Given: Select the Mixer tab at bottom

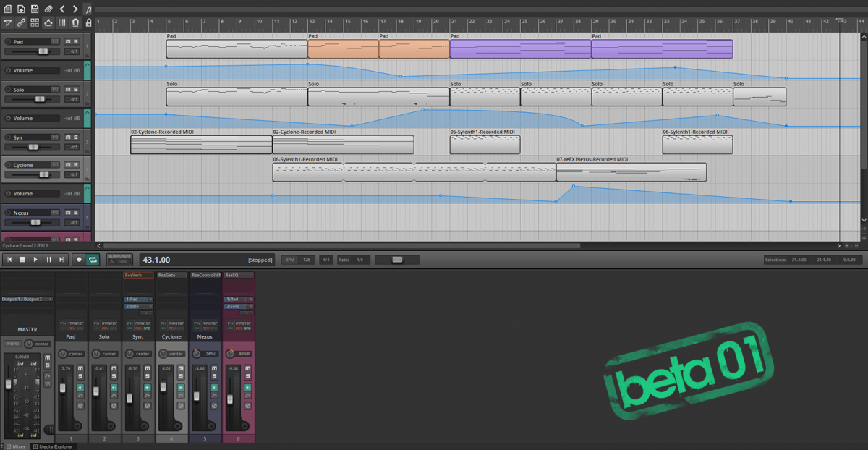Looking at the screenshot, I should [16, 446].
